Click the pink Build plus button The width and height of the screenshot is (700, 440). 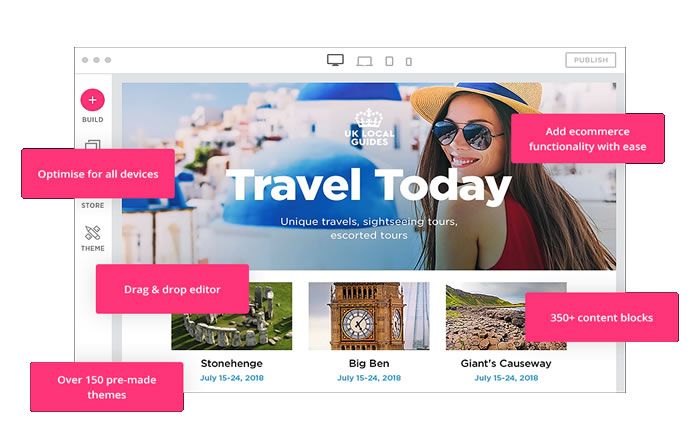click(x=92, y=100)
